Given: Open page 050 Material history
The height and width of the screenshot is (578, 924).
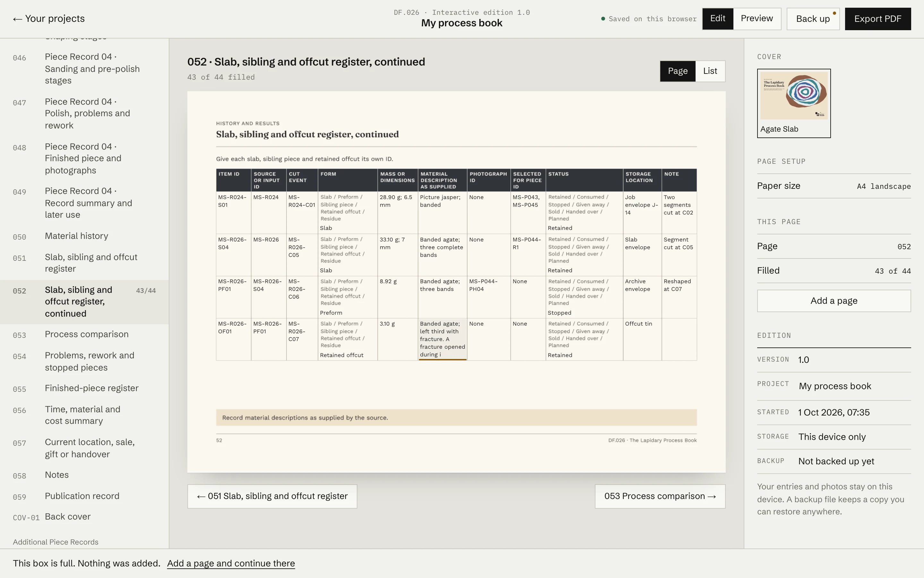Looking at the screenshot, I should (x=84, y=236).
